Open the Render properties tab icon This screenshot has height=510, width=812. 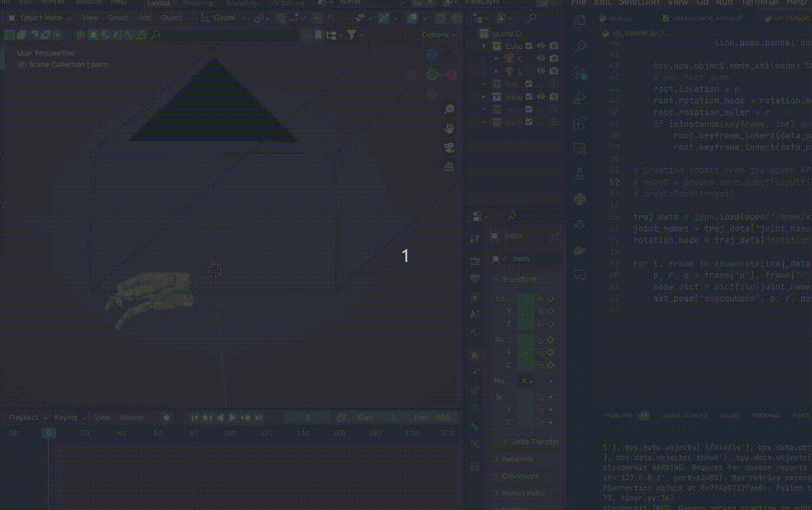point(475,261)
